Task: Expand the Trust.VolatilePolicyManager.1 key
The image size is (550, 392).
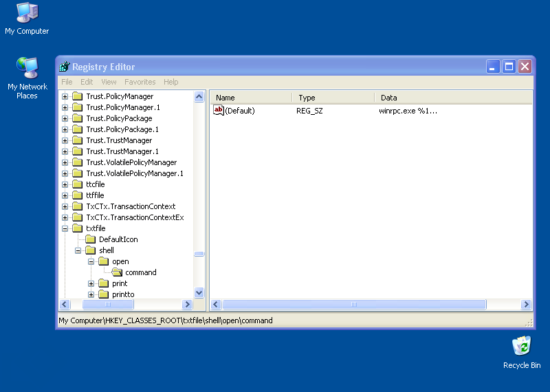Action: tap(65, 173)
